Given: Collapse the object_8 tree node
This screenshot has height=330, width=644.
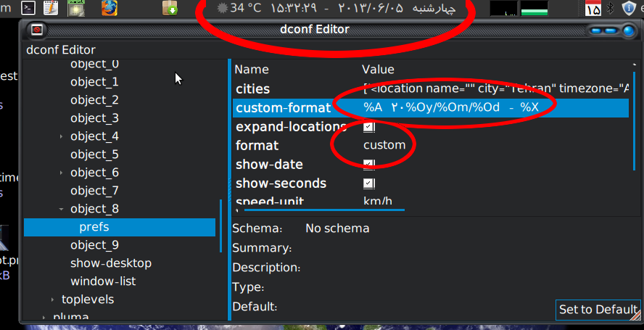Looking at the screenshot, I should point(61,209).
